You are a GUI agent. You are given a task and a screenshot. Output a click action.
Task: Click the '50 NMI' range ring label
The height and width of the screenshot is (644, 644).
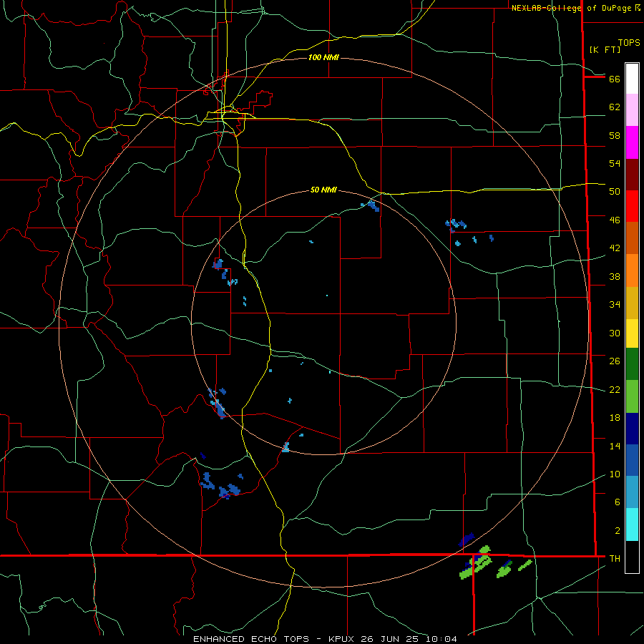click(x=323, y=190)
